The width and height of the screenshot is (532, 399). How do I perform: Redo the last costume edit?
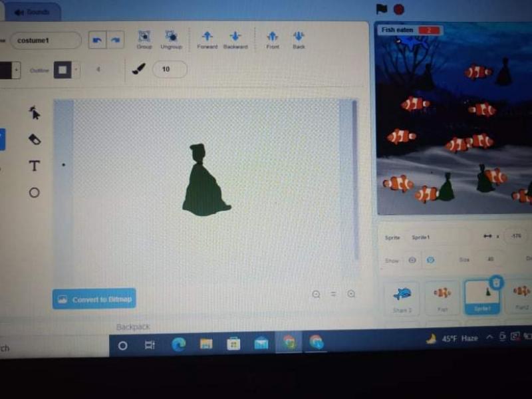[116, 40]
